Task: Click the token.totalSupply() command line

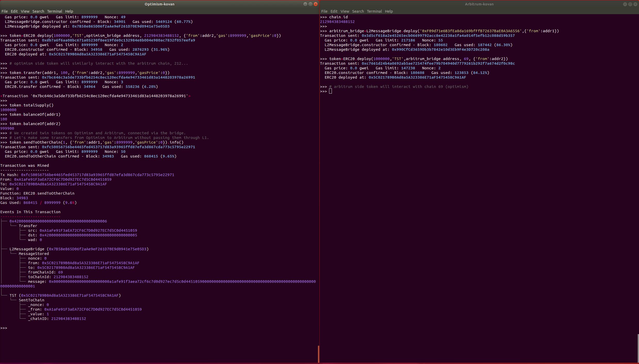Action: click(27, 105)
